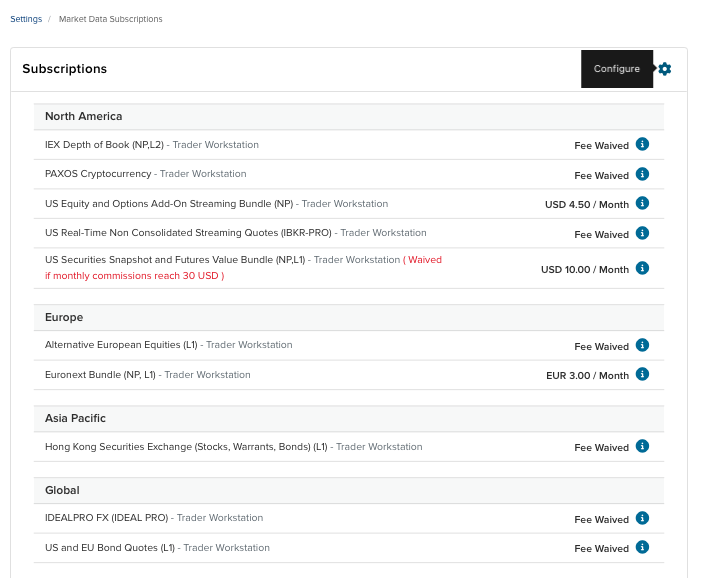Click the North America section header
Screen dimensions: 706x578
point(348,116)
